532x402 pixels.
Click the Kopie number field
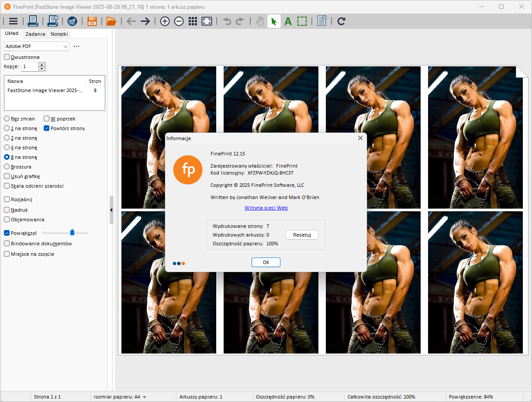coord(29,66)
